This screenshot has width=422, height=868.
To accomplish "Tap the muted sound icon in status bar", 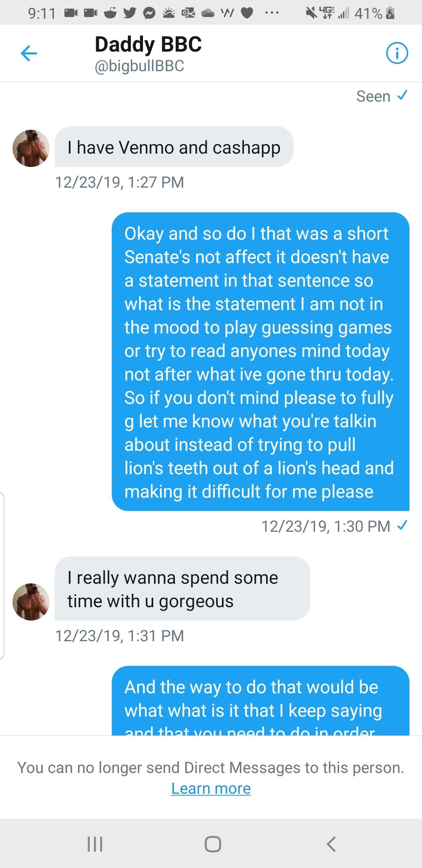I will pyautogui.click(x=311, y=13).
